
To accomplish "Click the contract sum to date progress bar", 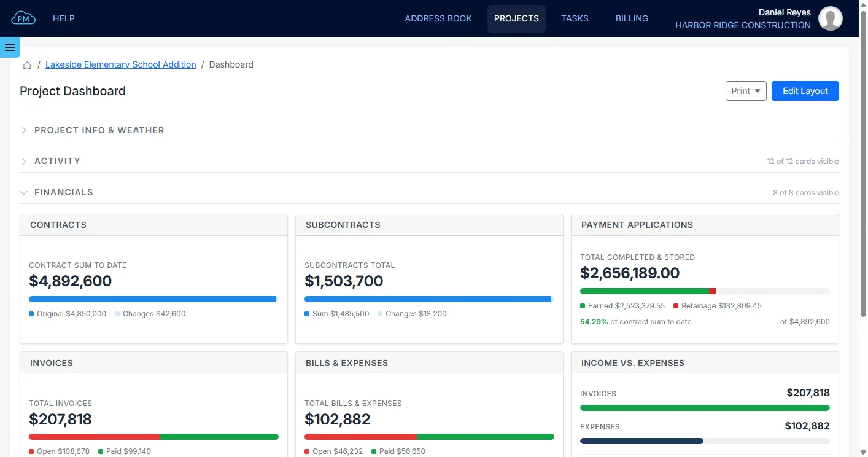I will [153, 299].
